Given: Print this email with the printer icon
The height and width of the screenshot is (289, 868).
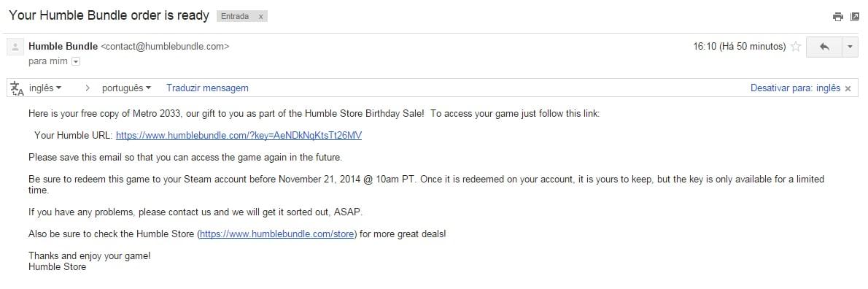Looking at the screenshot, I should [x=837, y=17].
